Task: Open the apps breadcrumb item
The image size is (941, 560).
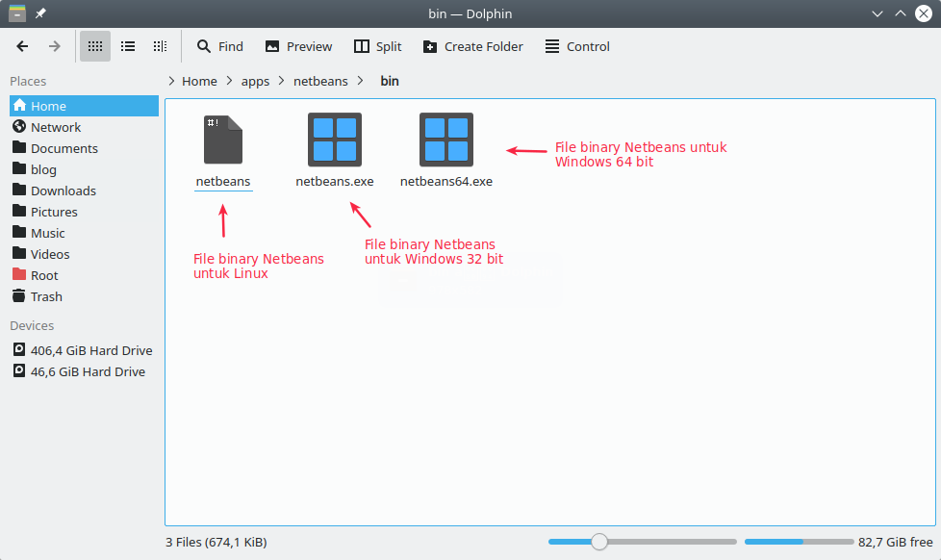Action: pos(255,81)
